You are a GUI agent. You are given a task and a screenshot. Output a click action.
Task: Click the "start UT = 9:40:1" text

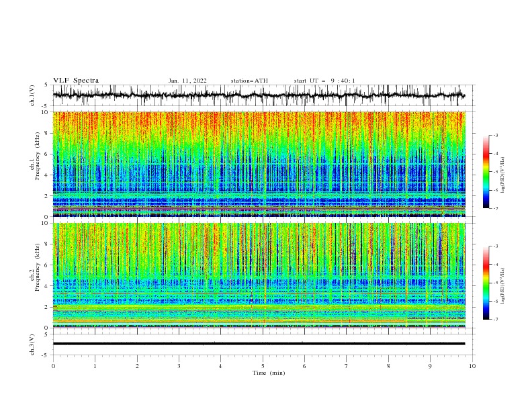point(324,81)
